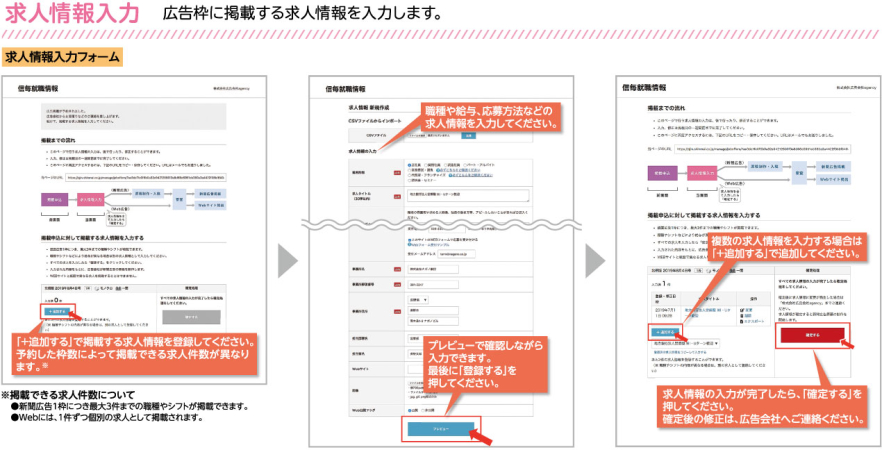Open the prefecture dropdown in address section
Screen dimensions: 882x450
coord(418,300)
